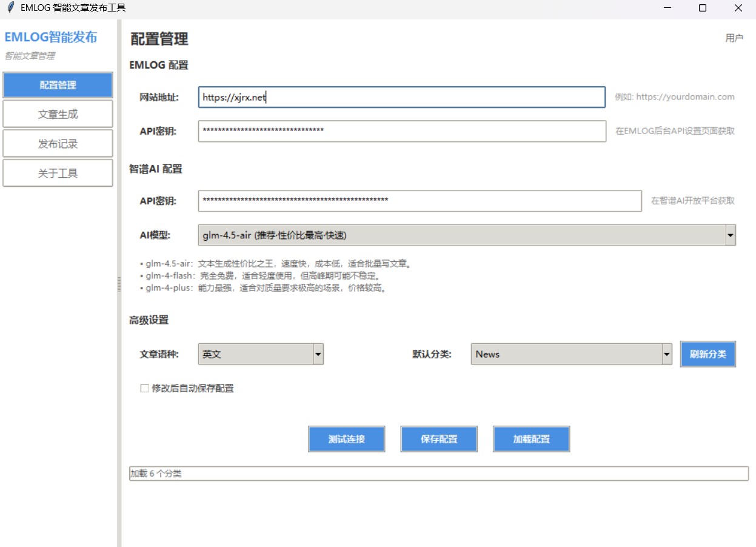The width and height of the screenshot is (756, 547).
Task: Click the 保存配置 button
Action: click(439, 439)
